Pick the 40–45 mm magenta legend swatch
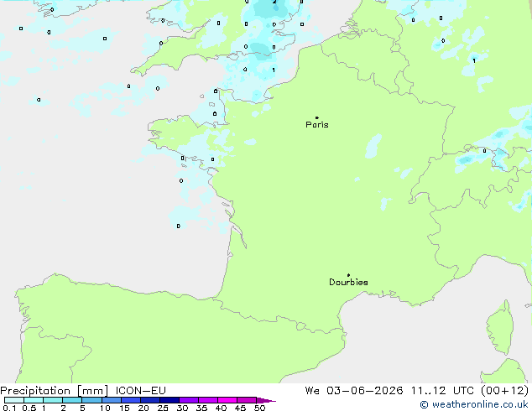Screen dimensions: 532x411 click(227, 400)
